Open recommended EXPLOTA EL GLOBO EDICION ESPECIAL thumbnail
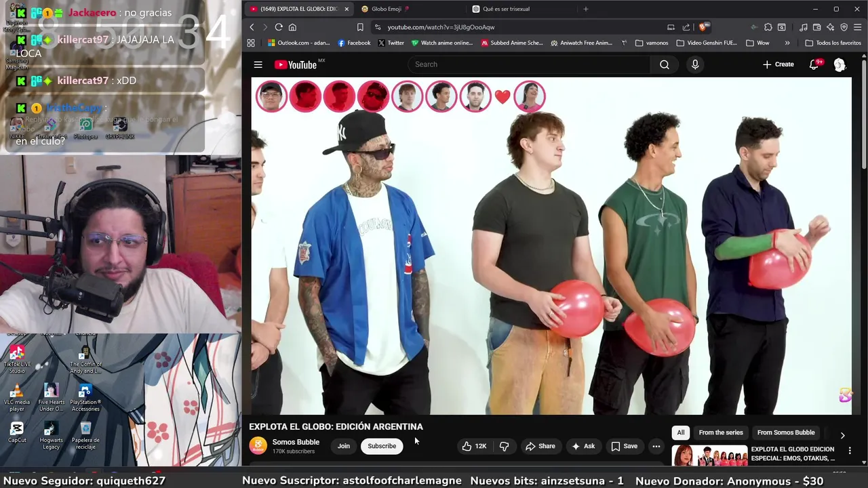This screenshot has width=868, height=488. pyautogui.click(x=709, y=456)
